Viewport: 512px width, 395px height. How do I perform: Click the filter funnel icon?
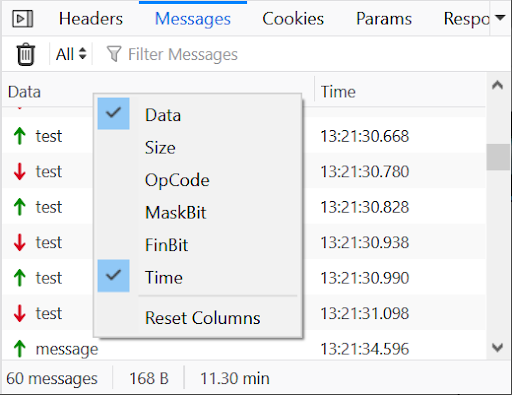(114, 54)
